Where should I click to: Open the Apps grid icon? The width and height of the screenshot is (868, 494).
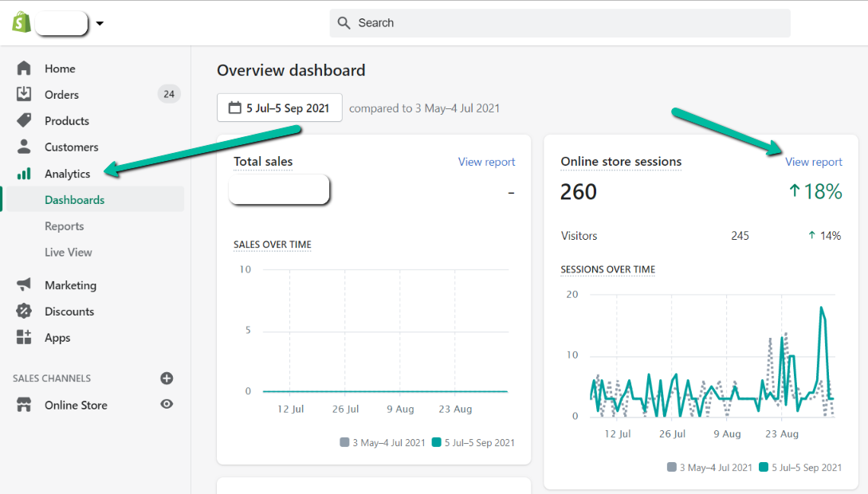pyautogui.click(x=24, y=337)
